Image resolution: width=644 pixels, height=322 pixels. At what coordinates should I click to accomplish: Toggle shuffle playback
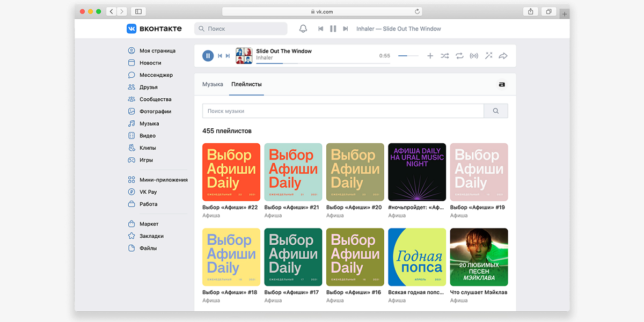pyautogui.click(x=445, y=56)
